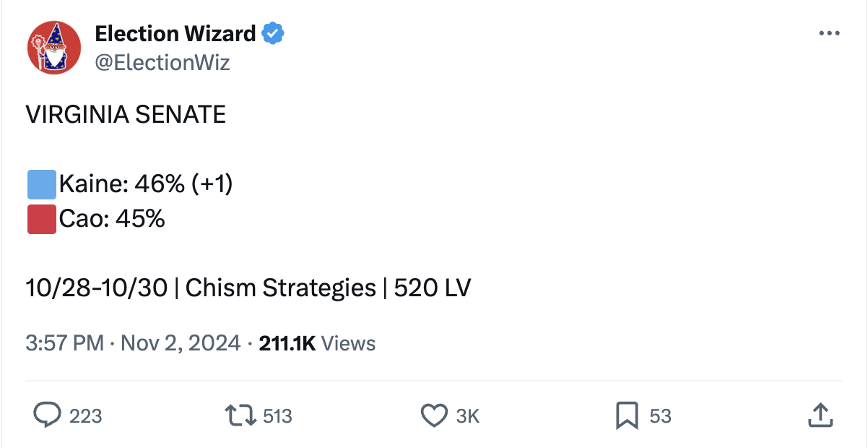Click the 223 replies count
Screen dimensions: 868x448
coord(85,415)
